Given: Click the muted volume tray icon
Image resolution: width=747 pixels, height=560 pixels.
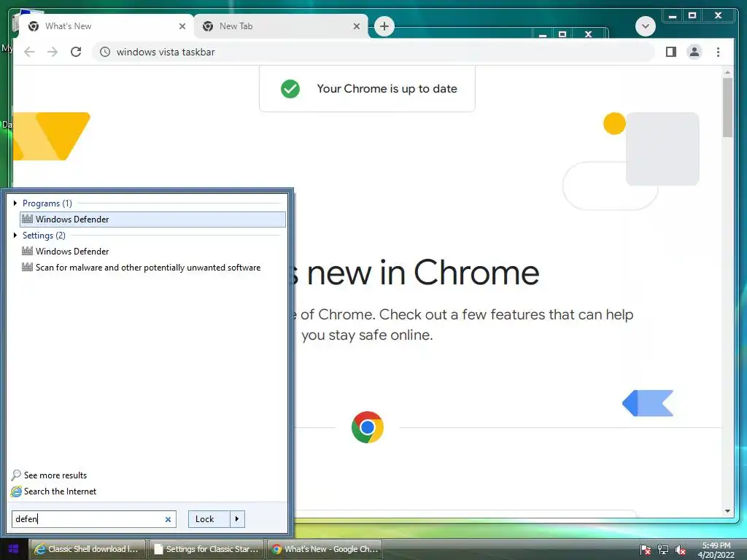Looking at the screenshot, I should pyautogui.click(x=680, y=550).
